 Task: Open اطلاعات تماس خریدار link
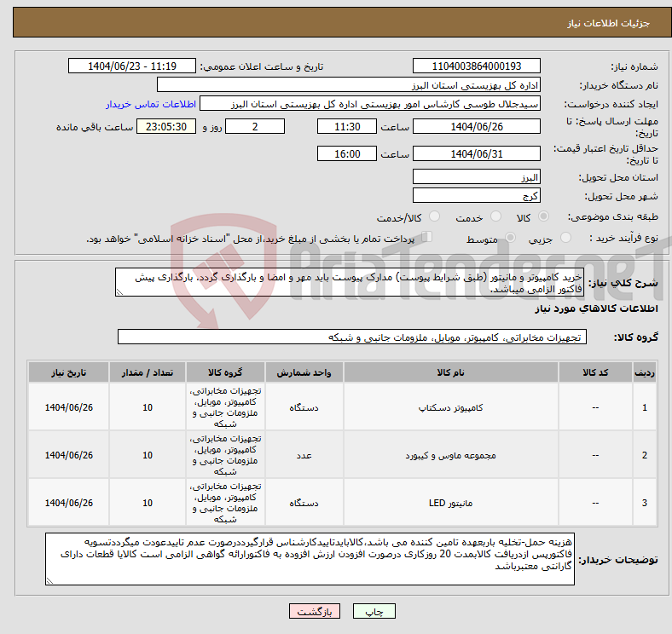(151, 104)
